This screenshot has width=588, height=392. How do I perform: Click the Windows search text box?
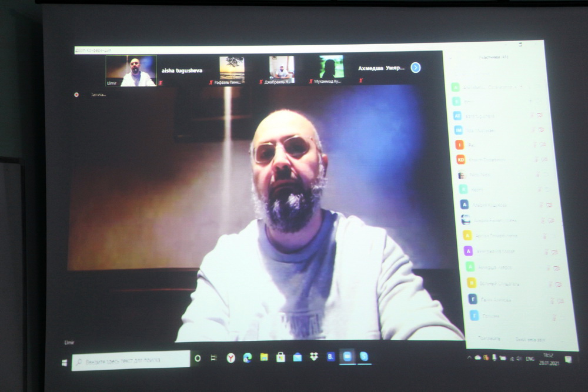131,359
